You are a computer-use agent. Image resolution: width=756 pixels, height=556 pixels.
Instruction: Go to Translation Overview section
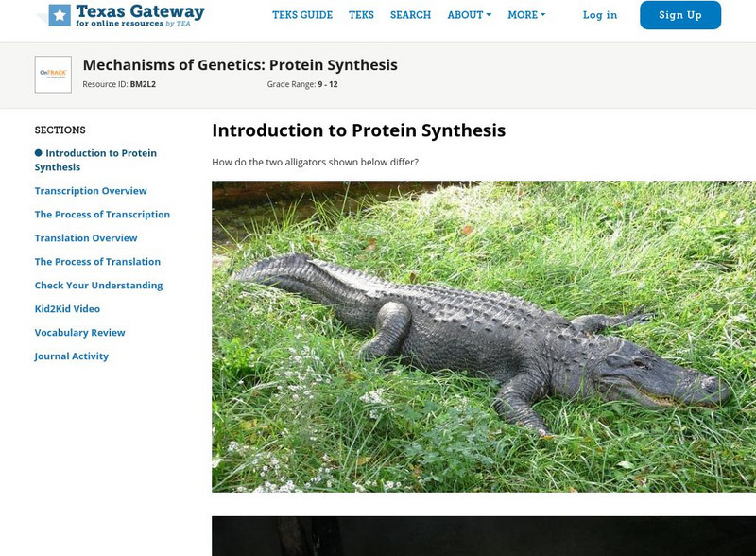click(x=86, y=238)
